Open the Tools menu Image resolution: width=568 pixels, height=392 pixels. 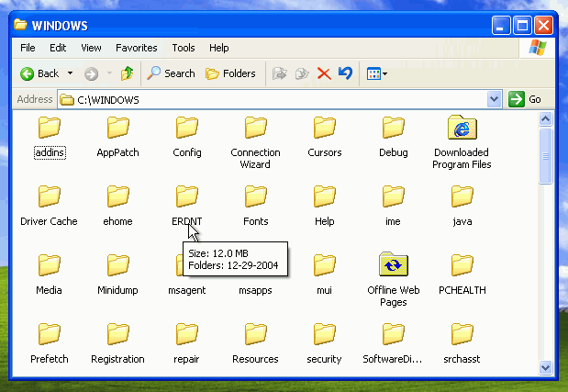[x=184, y=48]
